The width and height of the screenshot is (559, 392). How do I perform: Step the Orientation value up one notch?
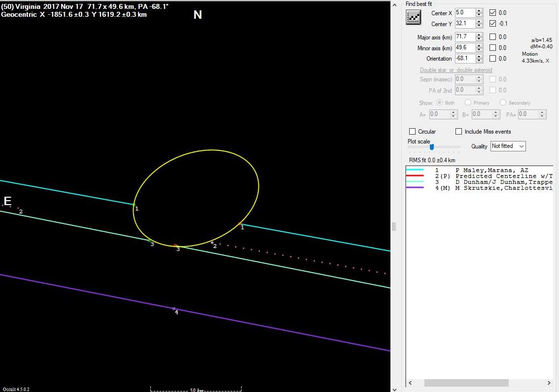(x=479, y=56)
